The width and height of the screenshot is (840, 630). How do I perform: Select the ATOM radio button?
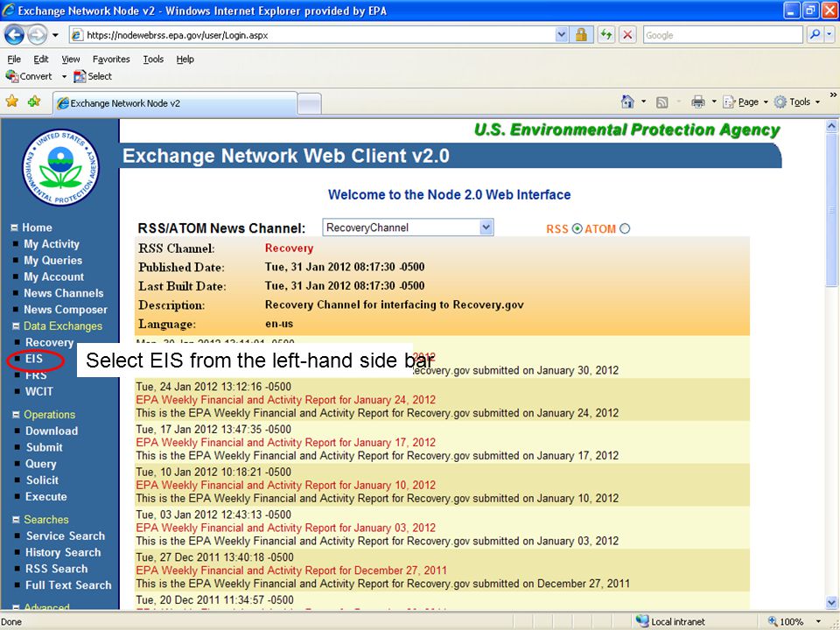(x=625, y=228)
